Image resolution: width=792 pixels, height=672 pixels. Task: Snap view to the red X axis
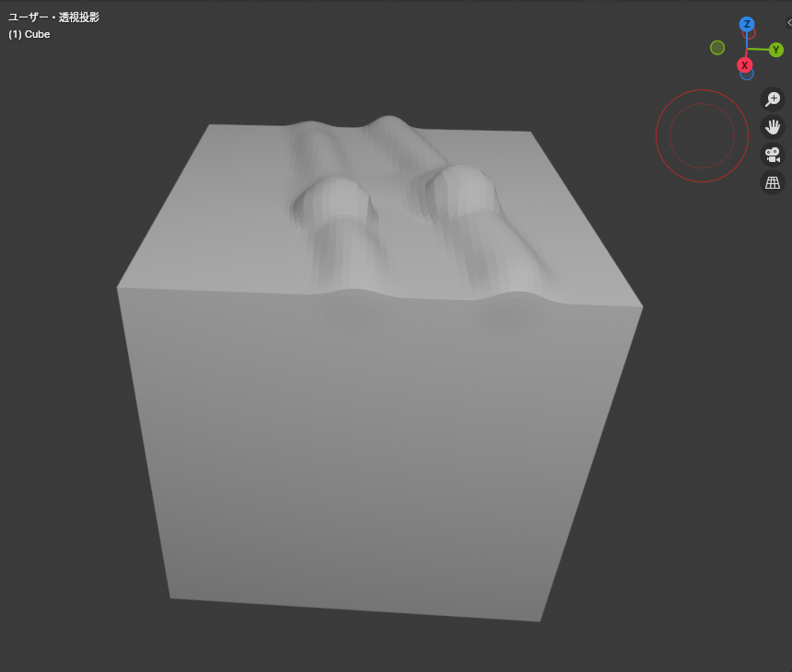coord(744,65)
